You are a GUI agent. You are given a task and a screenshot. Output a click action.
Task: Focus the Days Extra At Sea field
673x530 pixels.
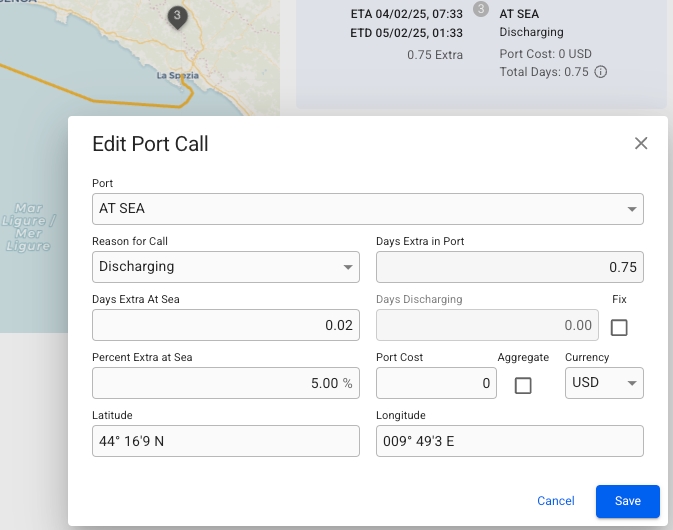click(x=225, y=325)
